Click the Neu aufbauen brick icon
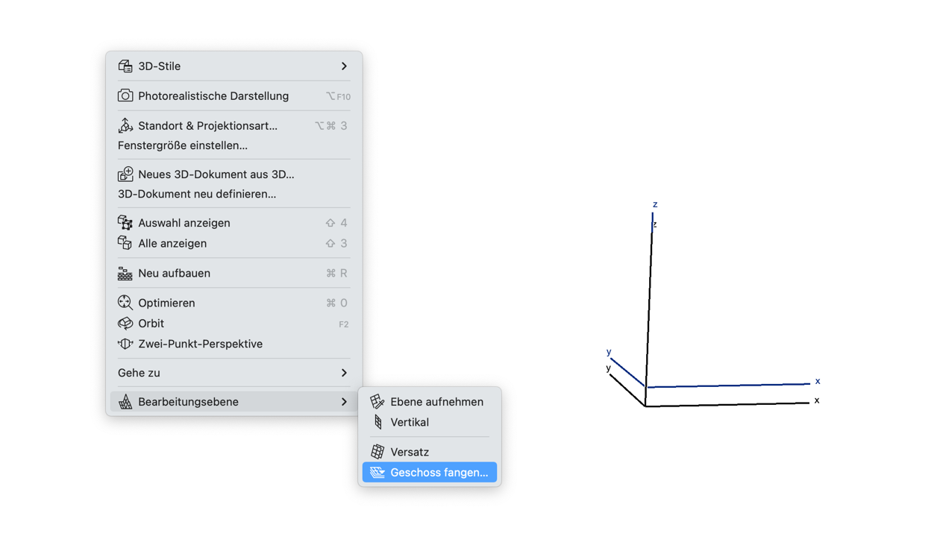 pos(125,274)
